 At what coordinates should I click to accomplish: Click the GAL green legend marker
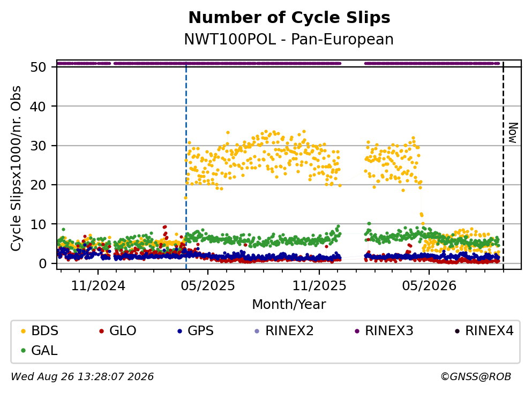[23, 351]
